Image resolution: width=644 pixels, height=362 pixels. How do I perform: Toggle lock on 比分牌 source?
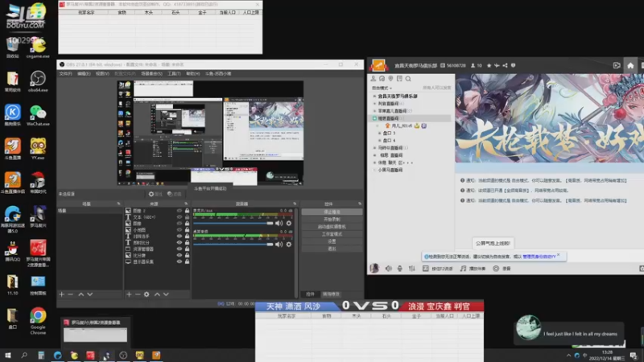(x=187, y=255)
